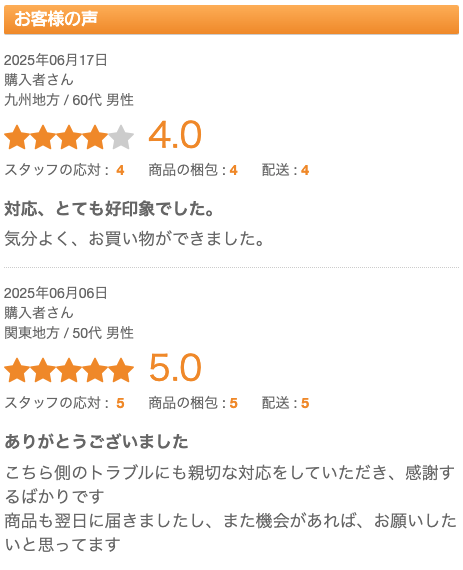Click the first star in the 5.0 review
463x570 pixels.
pyautogui.click(x=17, y=370)
